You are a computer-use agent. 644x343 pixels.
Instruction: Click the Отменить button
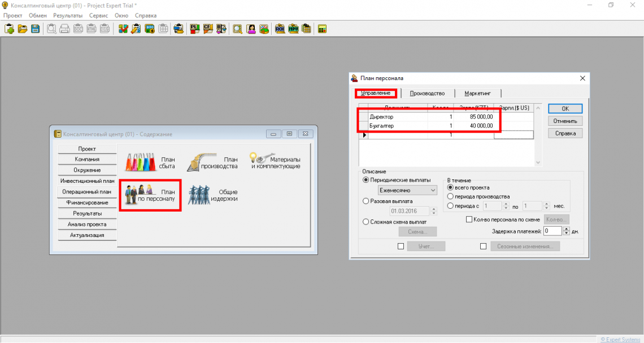click(x=564, y=121)
